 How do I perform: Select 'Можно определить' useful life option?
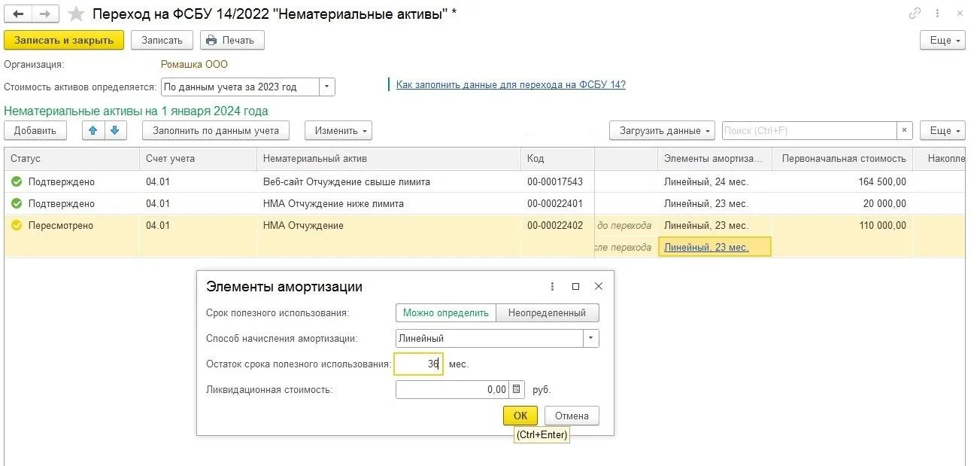click(445, 312)
